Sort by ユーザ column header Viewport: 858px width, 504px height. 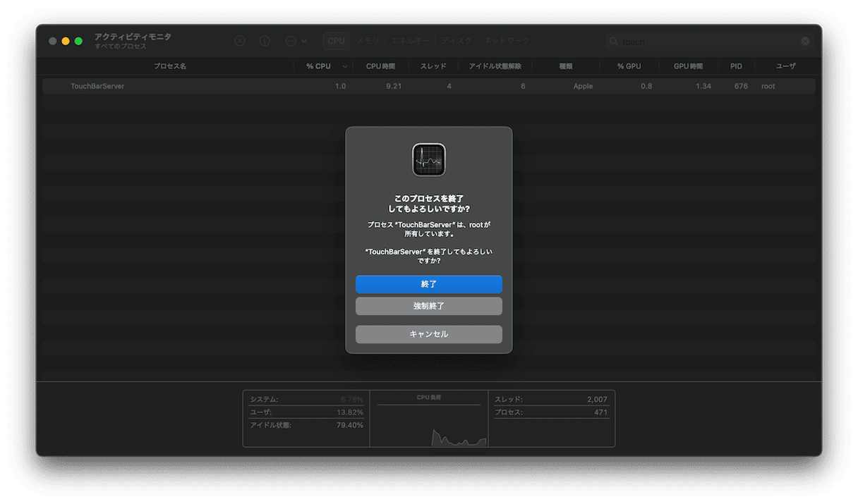pos(785,66)
